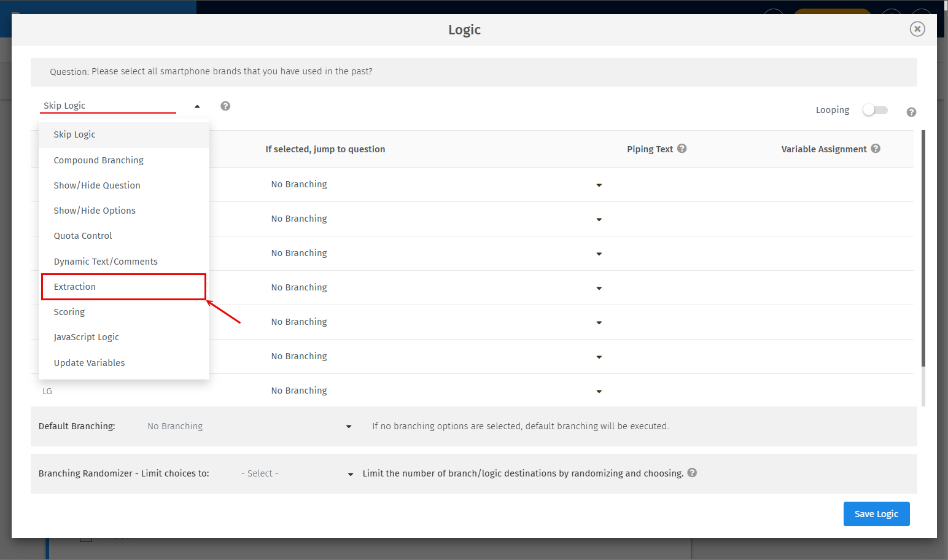The width and height of the screenshot is (948, 560).
Task: Select the highlighted Extraction option
Action: pyautogui.click(x=74, y=286)
